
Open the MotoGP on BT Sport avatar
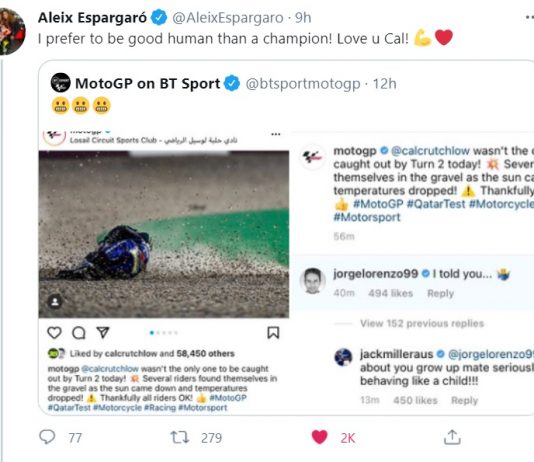pyautogui.click(x=61, y=83)
